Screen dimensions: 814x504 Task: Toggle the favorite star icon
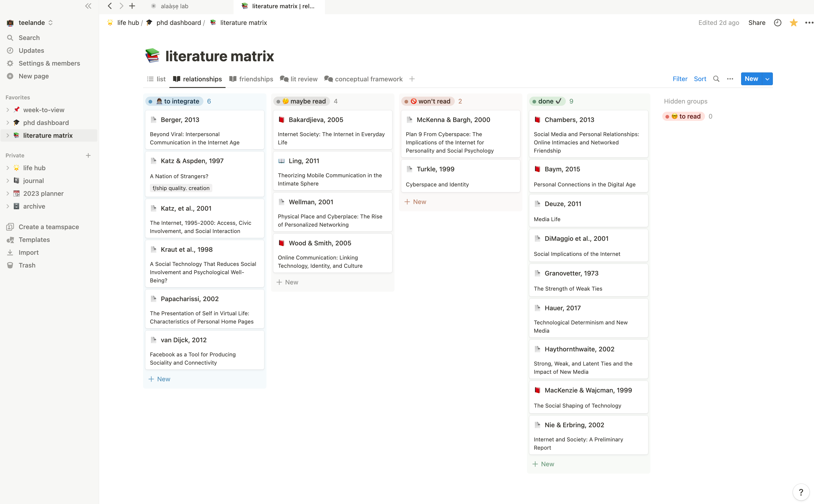coord(794,23)
